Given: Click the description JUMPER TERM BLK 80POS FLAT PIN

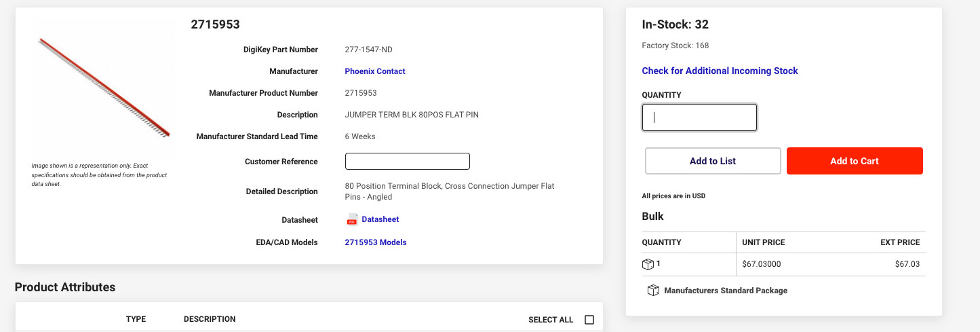Looking at the screenshot, I should tap(412, 115).
